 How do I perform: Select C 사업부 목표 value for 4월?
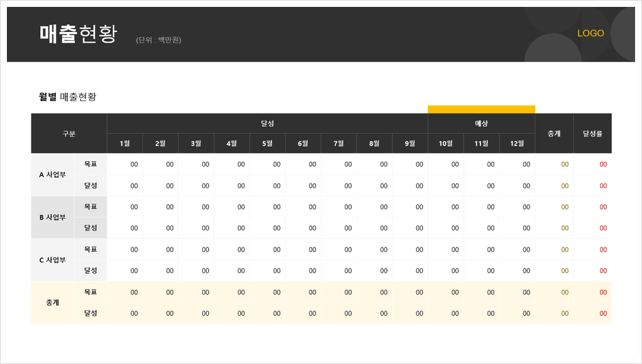pyautogui.click(x=241, y=250)
